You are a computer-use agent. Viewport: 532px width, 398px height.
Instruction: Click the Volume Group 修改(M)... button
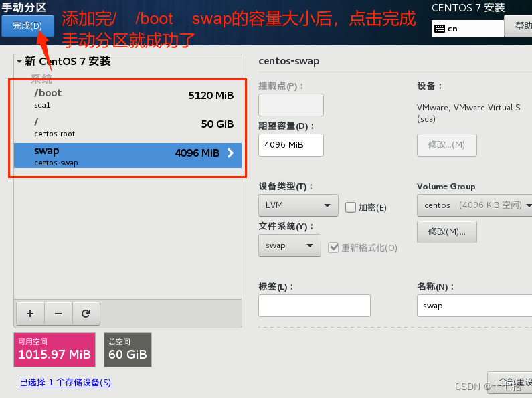coord(446,232)
